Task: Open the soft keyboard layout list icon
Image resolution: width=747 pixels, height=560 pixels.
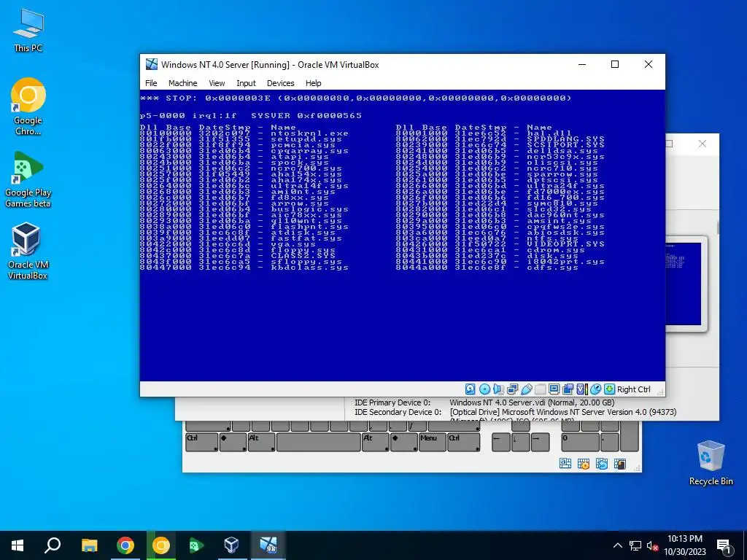Action: pos(565,463)
